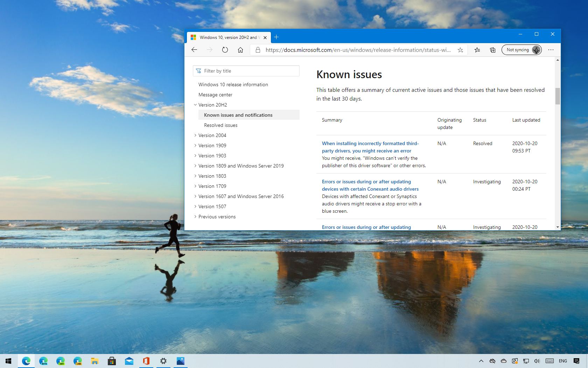The height and width of the screenshot is (368, 588).
Task: Go to the browser home page
Action: 240,50
